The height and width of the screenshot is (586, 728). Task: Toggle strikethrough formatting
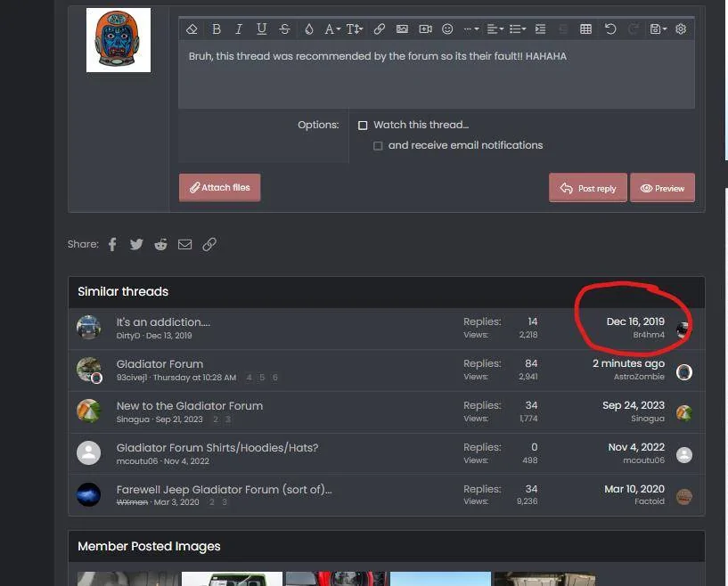pos(284,29)
